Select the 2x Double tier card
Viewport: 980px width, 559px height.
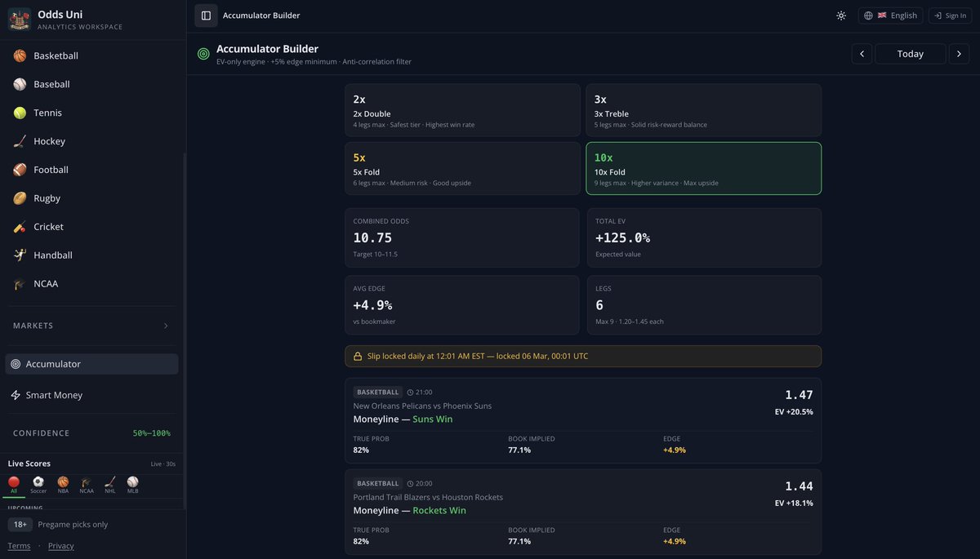(x=462, y=110)
